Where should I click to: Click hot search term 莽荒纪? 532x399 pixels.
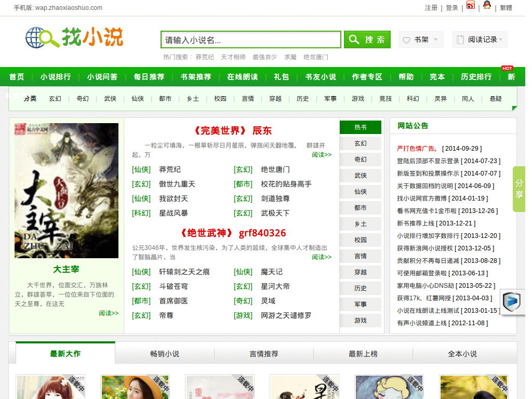pyautogui.click(x=205, y=57)
